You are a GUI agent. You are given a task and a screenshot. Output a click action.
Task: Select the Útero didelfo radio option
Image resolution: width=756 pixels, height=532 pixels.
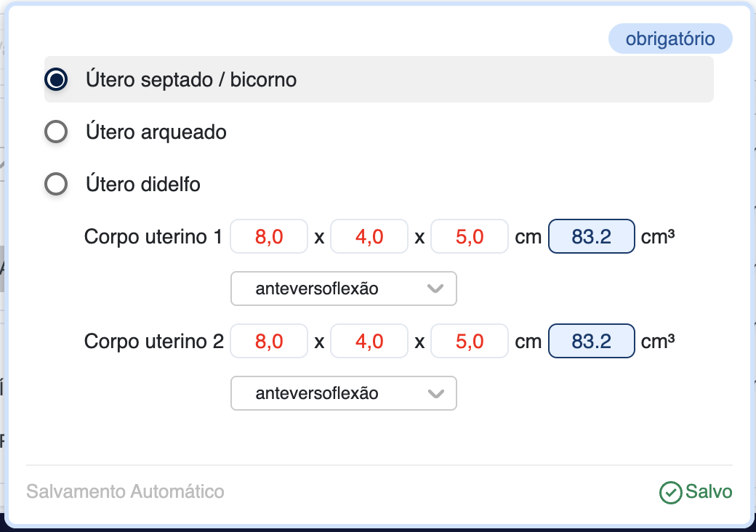pyautogui.click(x=56, y=185)
